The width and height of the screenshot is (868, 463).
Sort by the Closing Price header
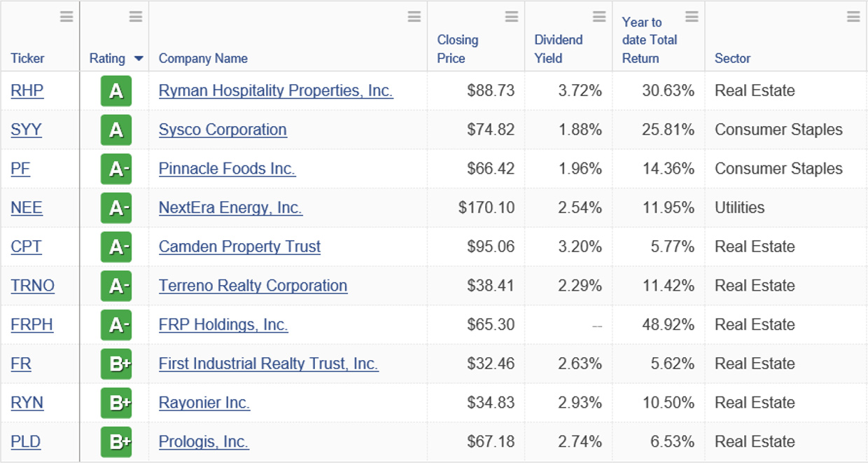coord(458,49)
